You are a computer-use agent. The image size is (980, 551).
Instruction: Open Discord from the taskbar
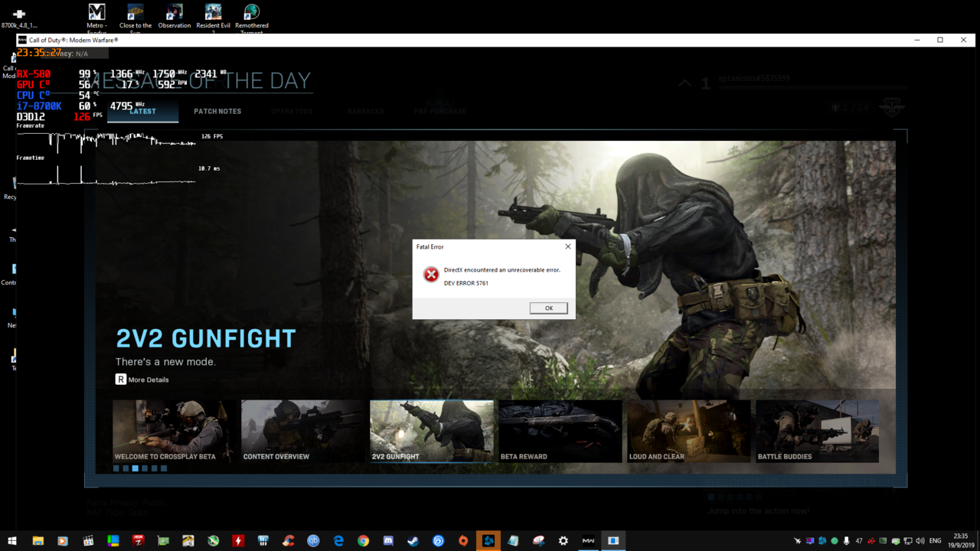point(388,540)
